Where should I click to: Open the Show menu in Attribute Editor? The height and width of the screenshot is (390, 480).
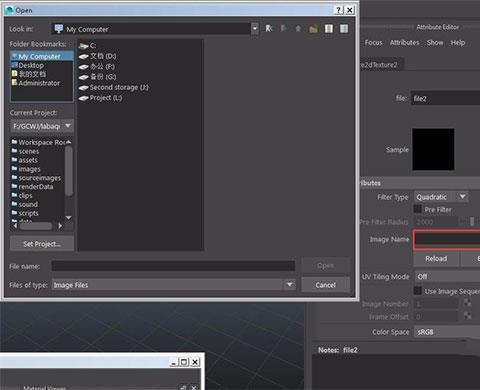(x=435, y=43)
